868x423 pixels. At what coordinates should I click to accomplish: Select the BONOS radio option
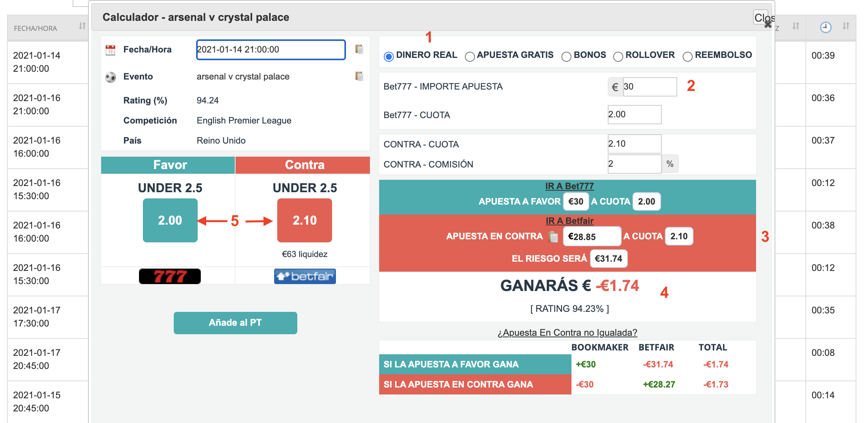[566, 57]
